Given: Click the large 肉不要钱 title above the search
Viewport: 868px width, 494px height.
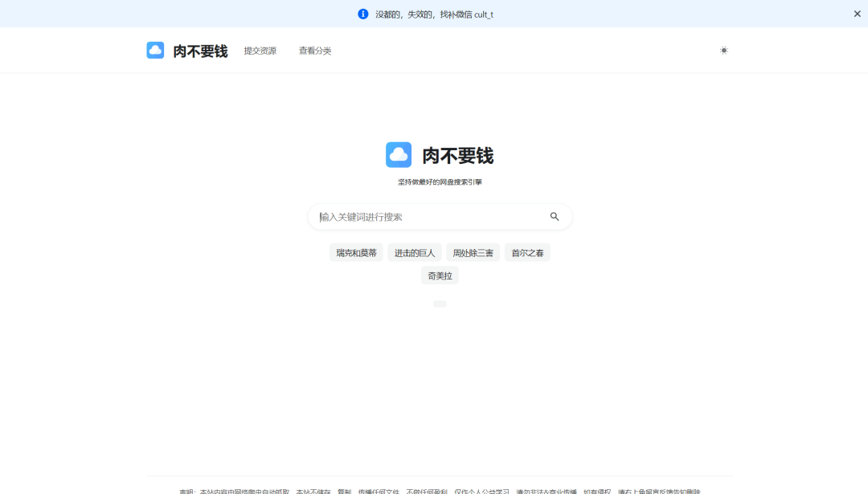Looking at the screenshot, I should point(456,155).
